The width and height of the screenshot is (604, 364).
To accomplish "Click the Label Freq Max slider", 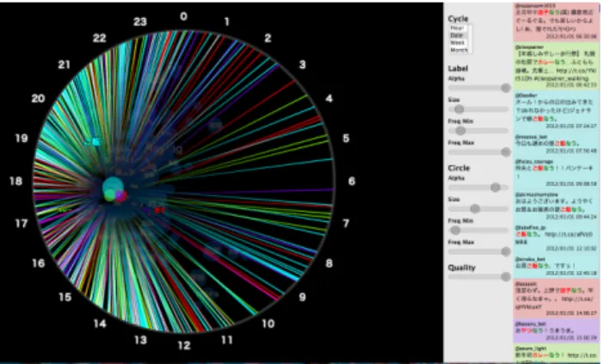I will click(x=478, y=152).
